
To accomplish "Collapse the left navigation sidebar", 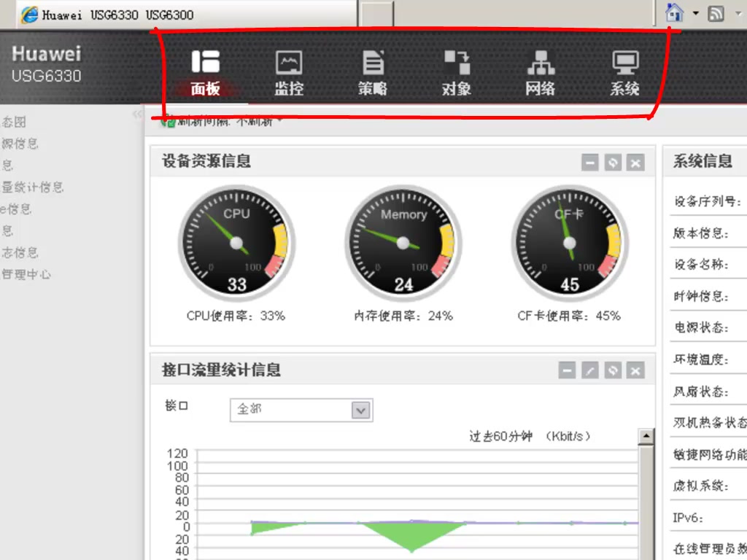I will (139, 114).
